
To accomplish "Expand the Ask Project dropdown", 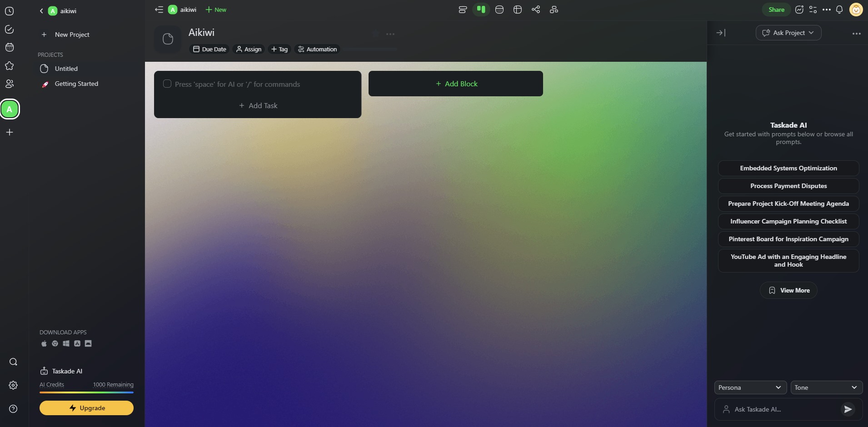I will 788,33.
